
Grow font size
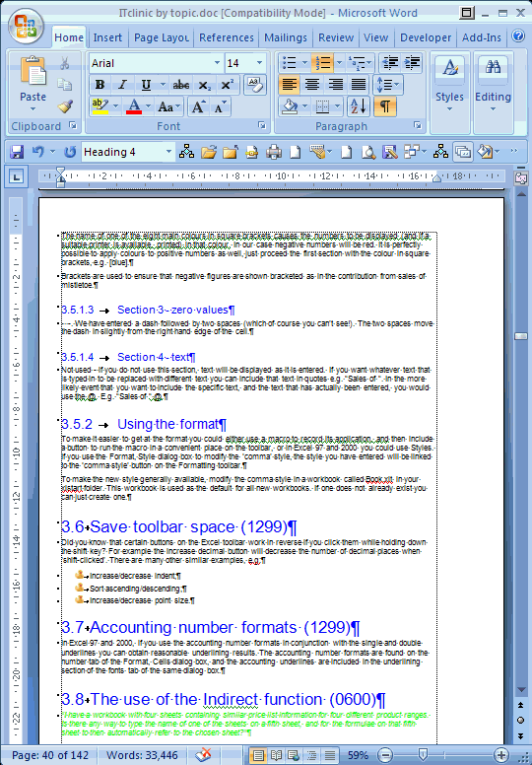(x=198, y=106)
